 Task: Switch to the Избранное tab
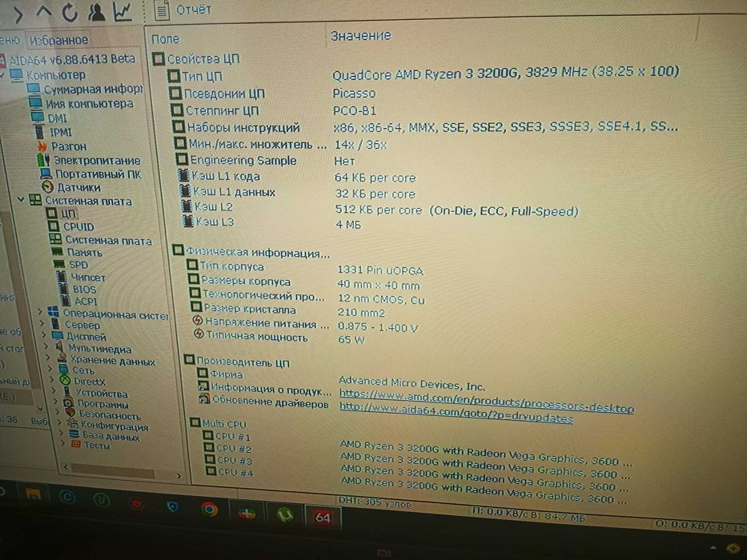pyautogui.click(x=58, y=41)
